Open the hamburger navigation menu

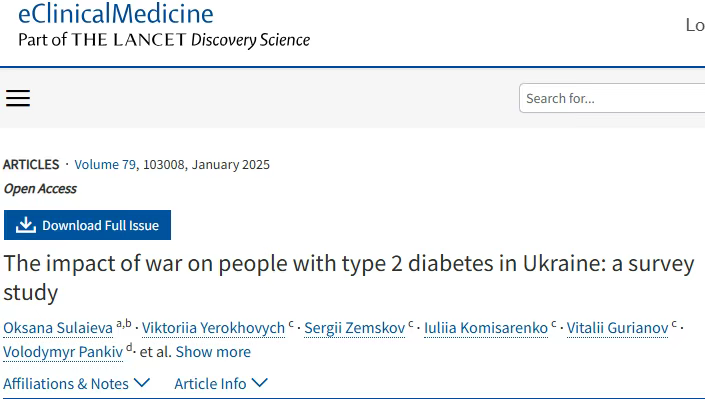coord(18,98)
